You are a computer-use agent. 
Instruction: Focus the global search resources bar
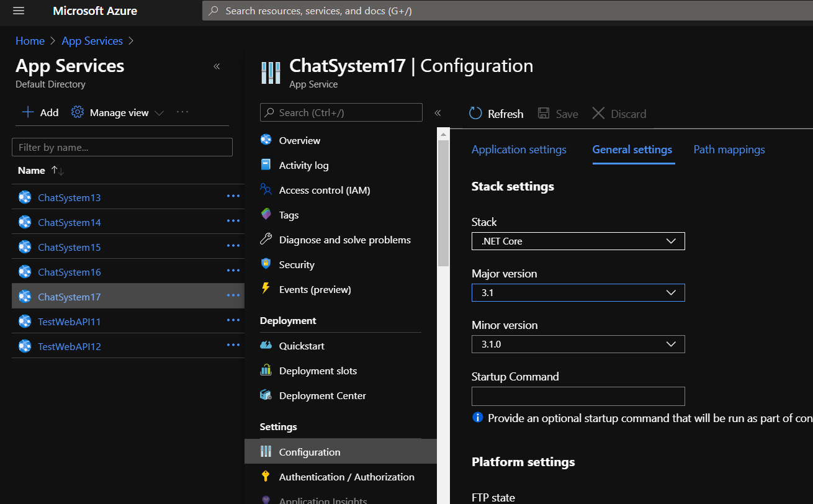pos(508,11)
